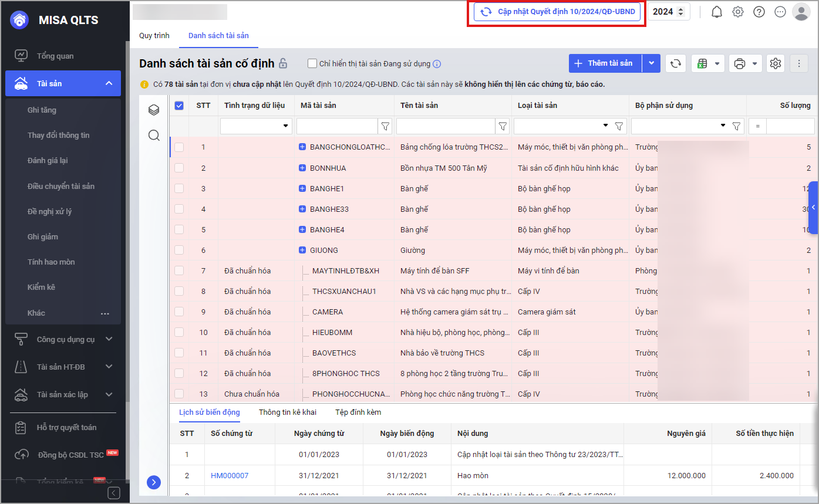The height and width of the screenshot is (504, 819).
Task: Toggle the select-all checkbox in table header
Action: tap(180, 106)
